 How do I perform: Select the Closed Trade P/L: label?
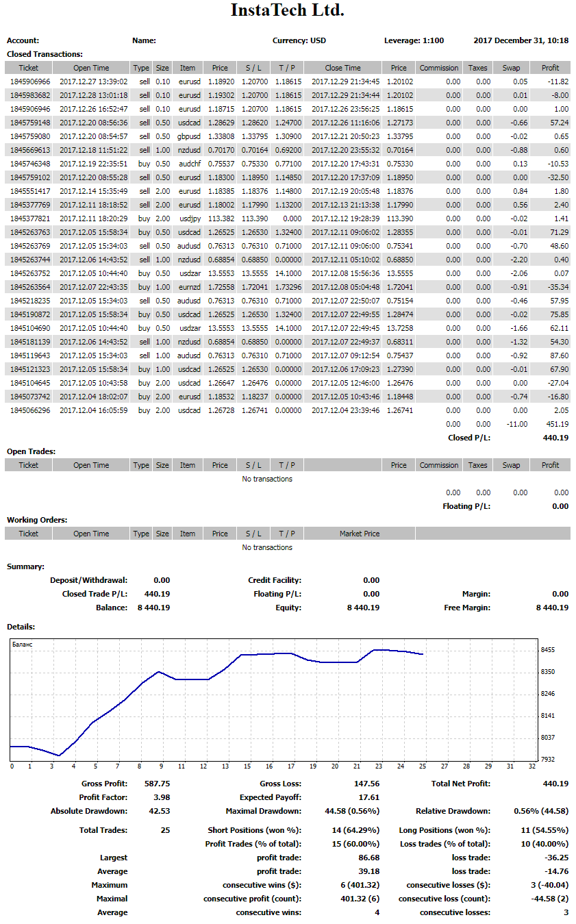[x=95, y=594]
